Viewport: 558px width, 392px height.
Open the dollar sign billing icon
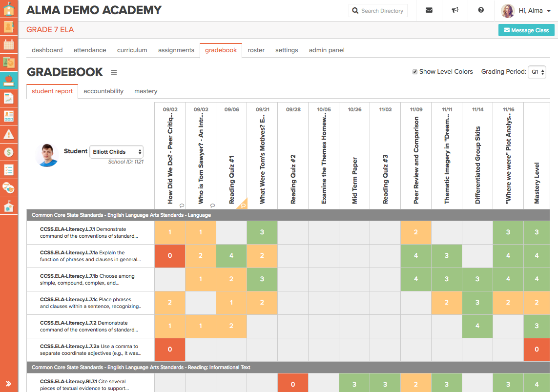(9, 152)
